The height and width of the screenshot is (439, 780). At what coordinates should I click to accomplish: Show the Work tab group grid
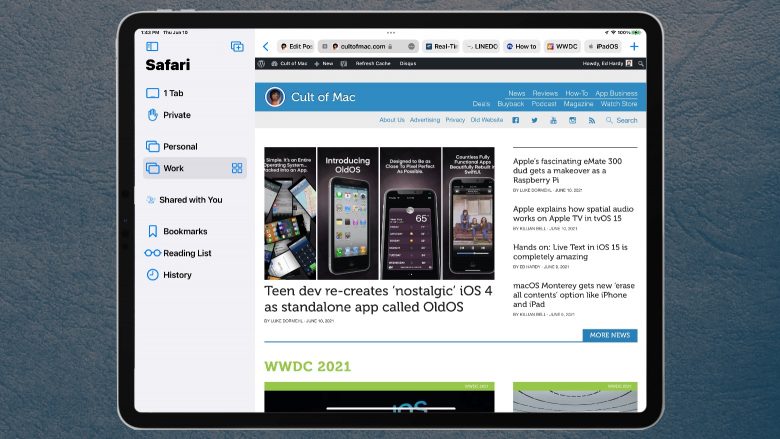click(237, 168)
